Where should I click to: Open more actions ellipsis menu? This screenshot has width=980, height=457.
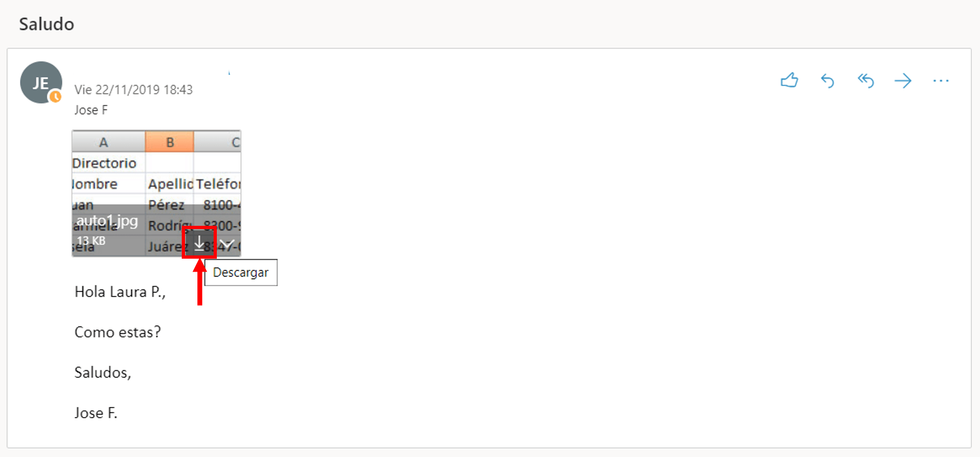(941, 81)
